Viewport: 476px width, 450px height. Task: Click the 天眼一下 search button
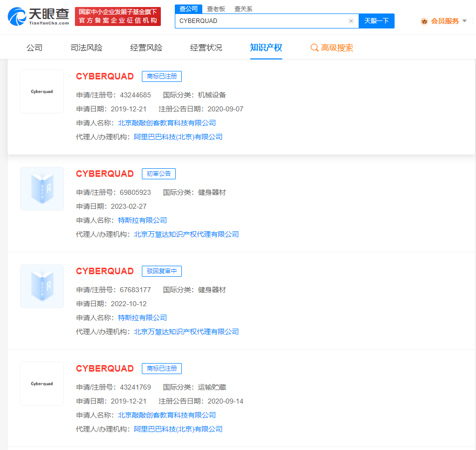377,21
